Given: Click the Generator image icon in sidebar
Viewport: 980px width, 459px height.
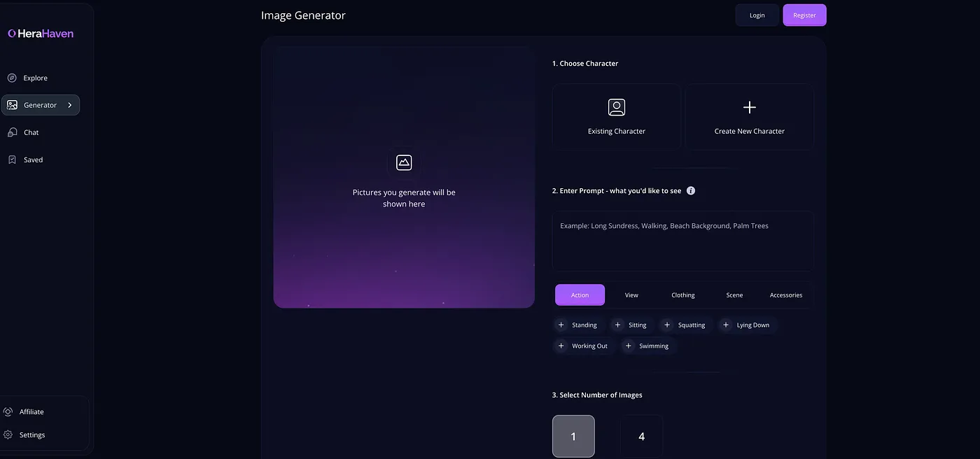Looking at the screenshot, I should 12,105.
